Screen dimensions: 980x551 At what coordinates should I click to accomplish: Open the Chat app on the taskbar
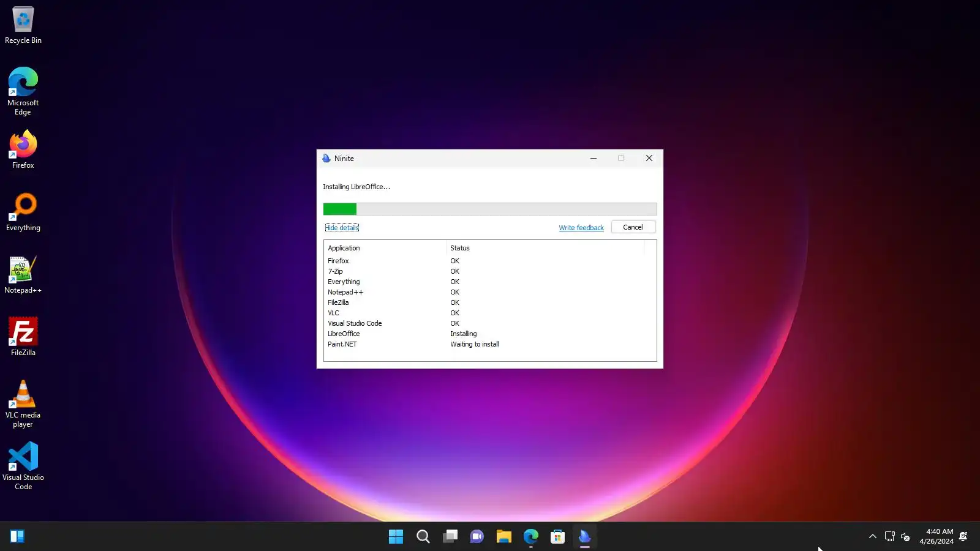477,537
